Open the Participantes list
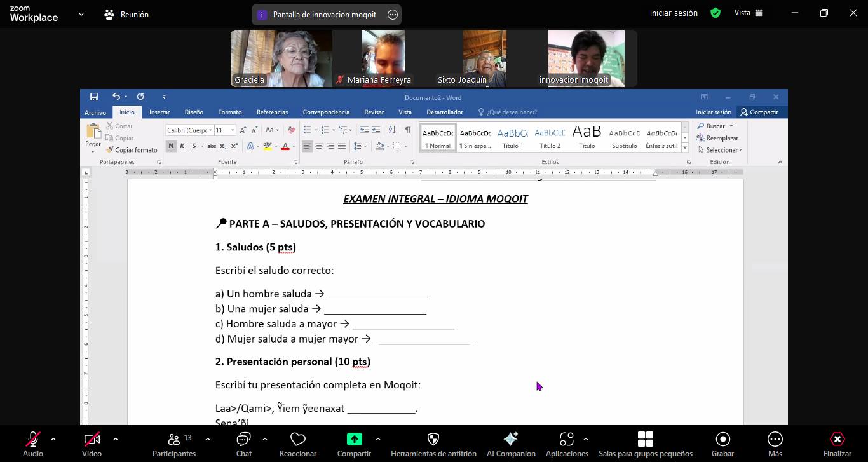The height and width of the screenshot is (462, 868). coord(174,440)
